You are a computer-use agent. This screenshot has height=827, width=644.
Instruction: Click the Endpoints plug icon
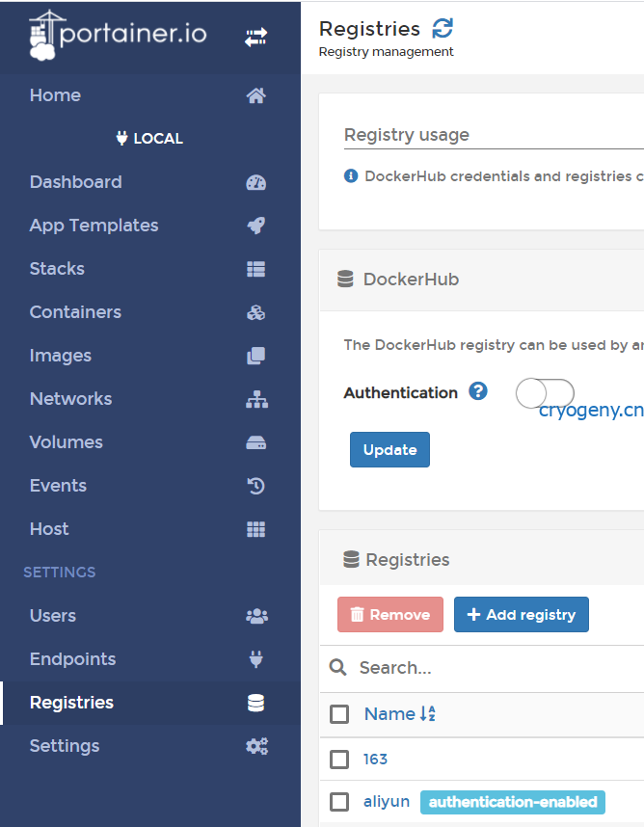(x=256, y=659)
